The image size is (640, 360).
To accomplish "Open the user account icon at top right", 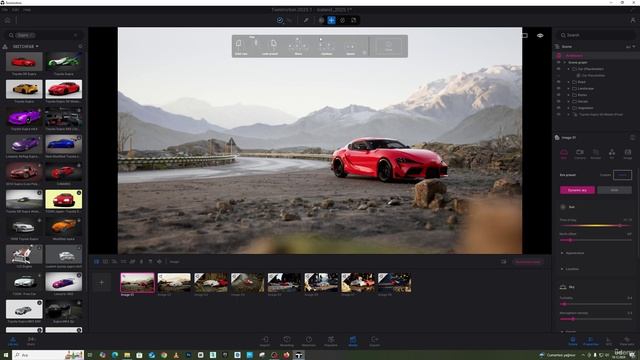I will 633,20.
